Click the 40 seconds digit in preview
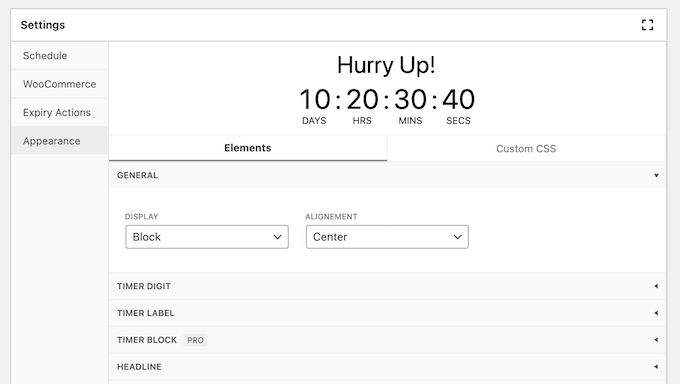680x384 pixels. coord(458,99)
